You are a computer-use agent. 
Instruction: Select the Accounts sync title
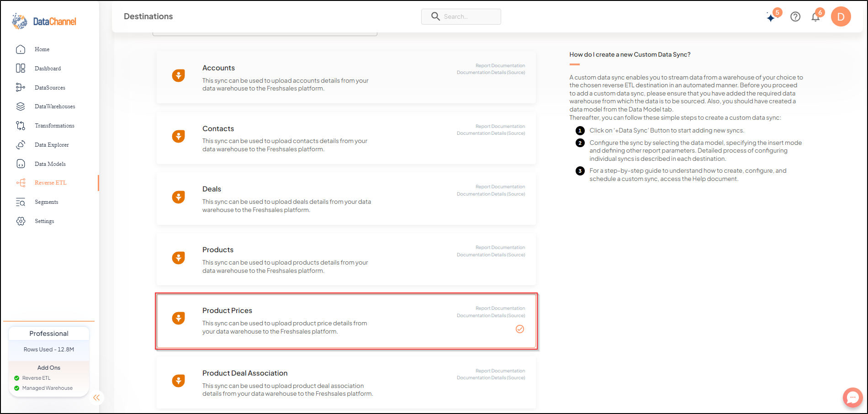218,68
